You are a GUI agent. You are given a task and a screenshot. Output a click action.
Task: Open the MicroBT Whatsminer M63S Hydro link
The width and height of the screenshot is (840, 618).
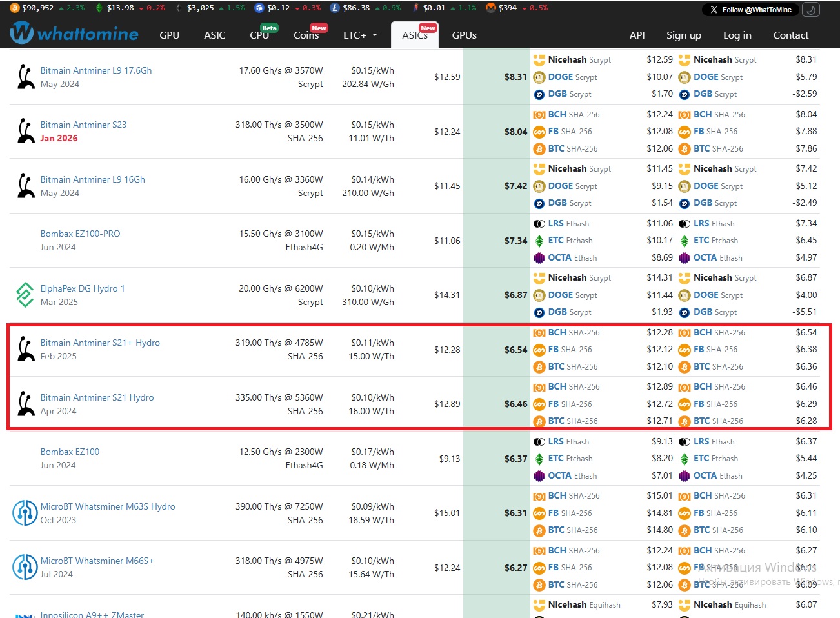click(108, 506)
